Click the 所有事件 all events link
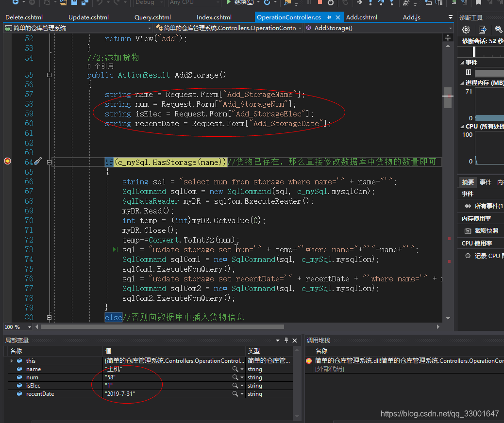This screenshot has height=423, width=504. pos(489,206)
